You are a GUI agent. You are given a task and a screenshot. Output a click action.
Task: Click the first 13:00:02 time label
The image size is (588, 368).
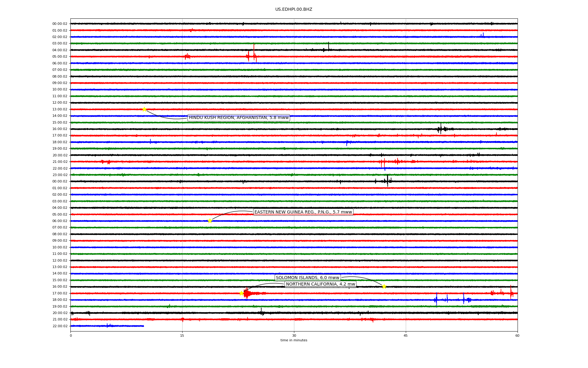60,109
